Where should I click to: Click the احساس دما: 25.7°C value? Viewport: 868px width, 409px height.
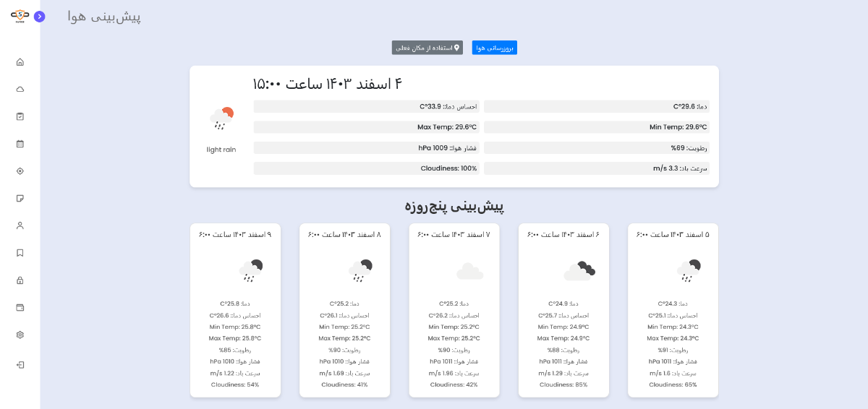[563, 315]
